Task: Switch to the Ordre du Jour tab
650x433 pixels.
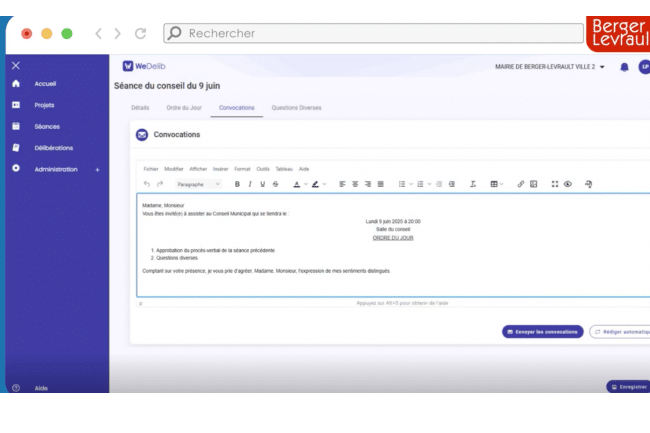Action: 185,107
